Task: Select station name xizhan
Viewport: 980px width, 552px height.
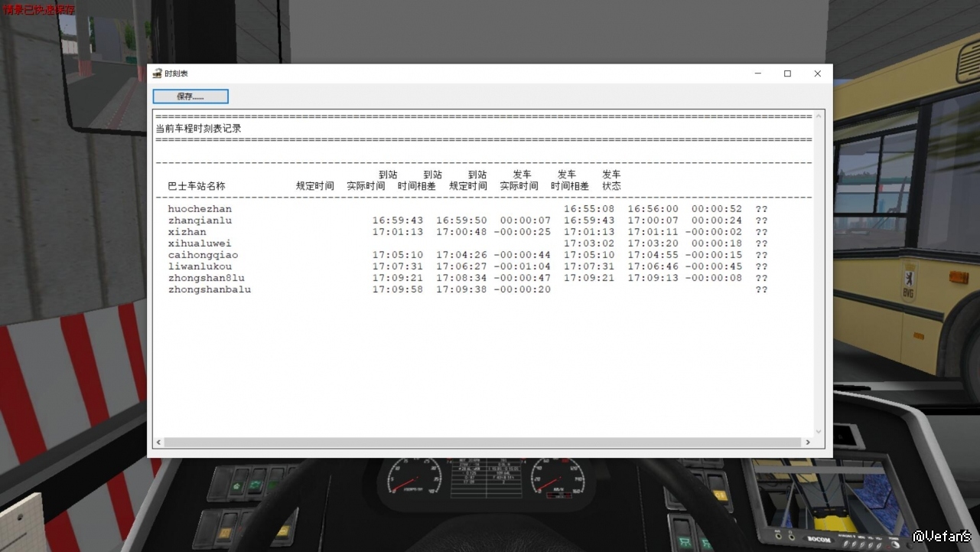Action: point(187,232)
